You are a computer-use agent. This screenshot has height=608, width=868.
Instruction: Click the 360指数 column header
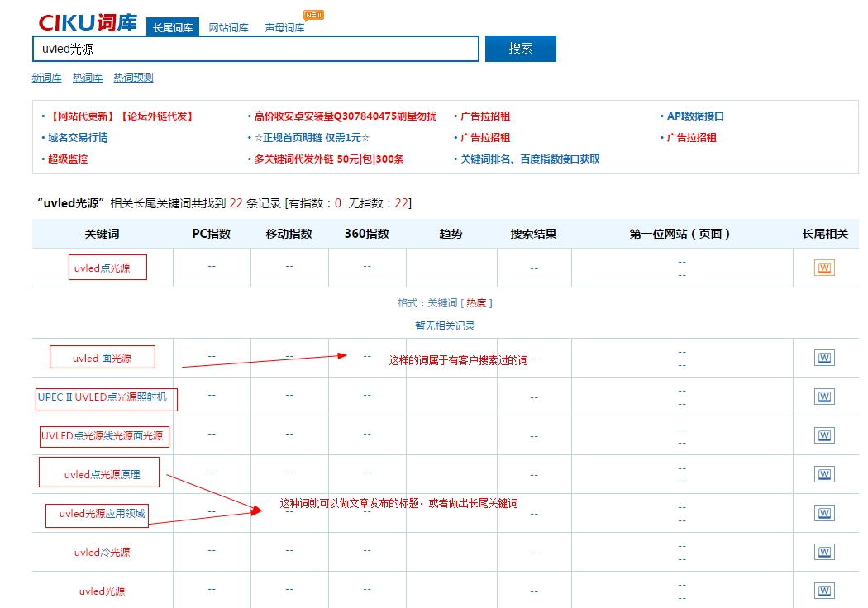click(367, 234)
